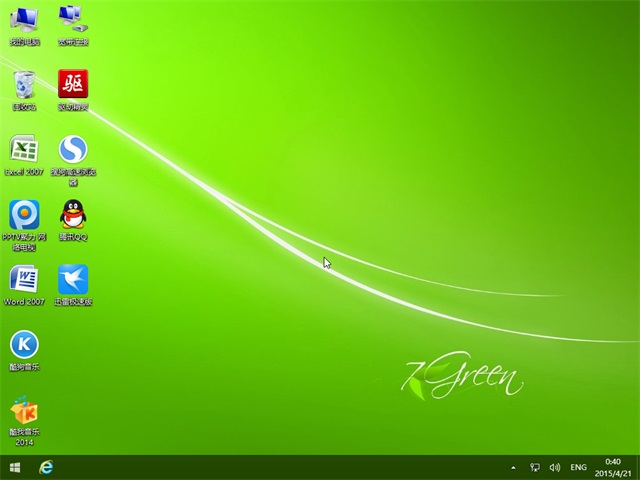Select the Recycle Bin icon
The image size is (640, 480).
tap(24, 85)
